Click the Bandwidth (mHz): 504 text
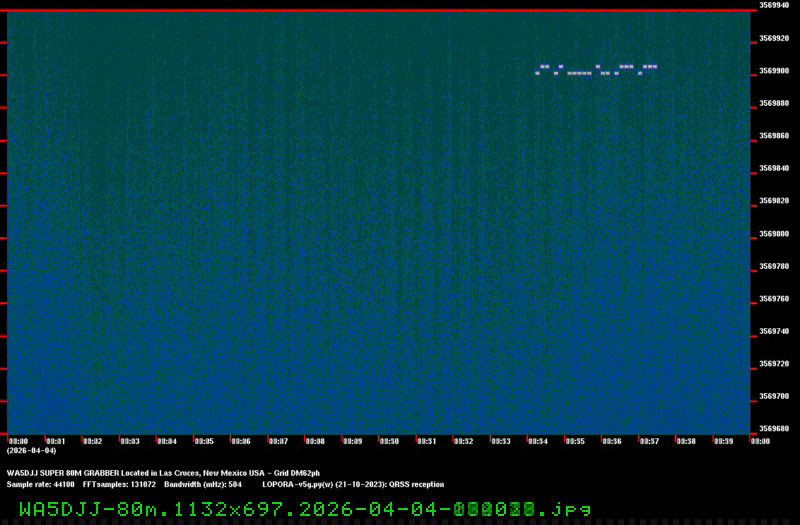Image resolution: width=800 pixels, height=525 pixels. (x=203, y=484)
